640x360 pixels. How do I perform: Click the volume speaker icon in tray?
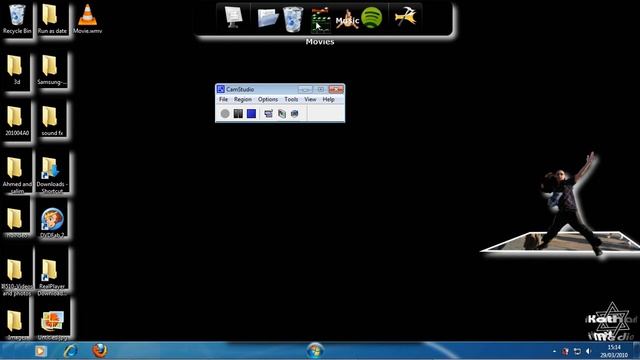pyautogui.click(x=588, y=351)
